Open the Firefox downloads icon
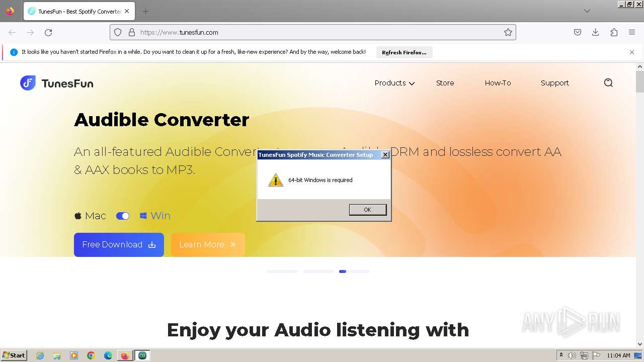Screen dimensions: 644x362 [596, 32]
